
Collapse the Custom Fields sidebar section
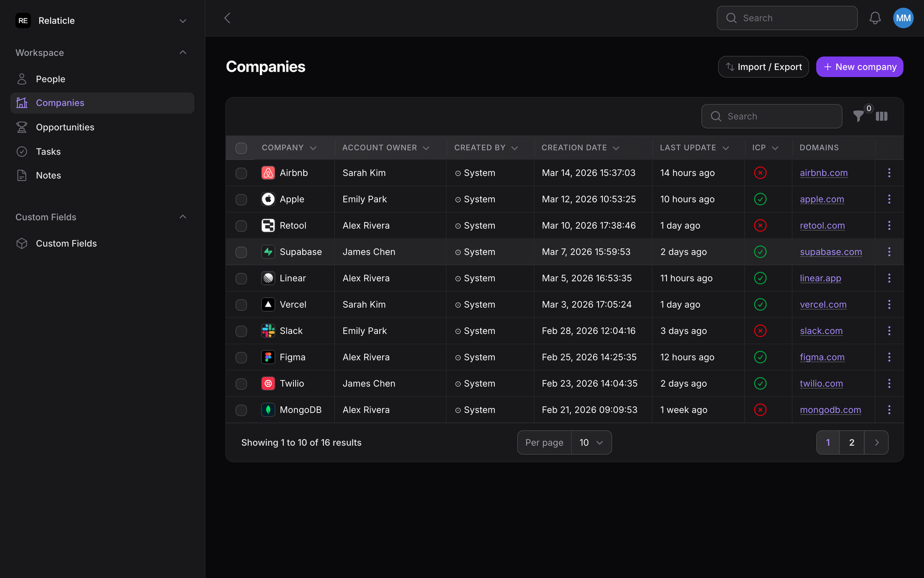point(183,217)
